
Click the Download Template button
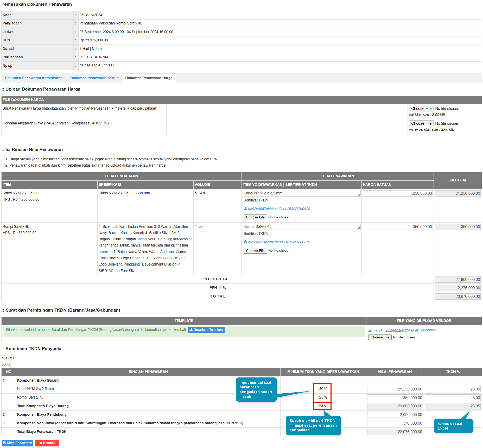tap(206, 330)
